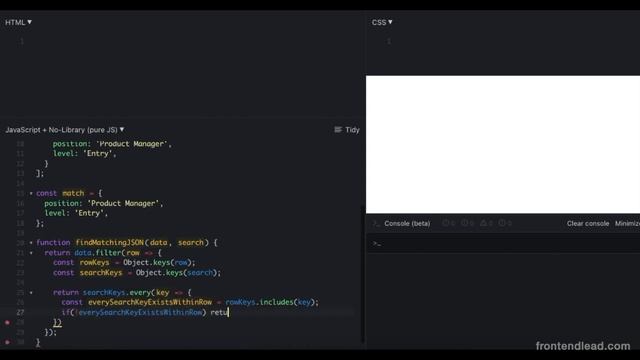Click the Console (beta) label
The height and width of the screenshot is (360, 640).
coord(407,224)
